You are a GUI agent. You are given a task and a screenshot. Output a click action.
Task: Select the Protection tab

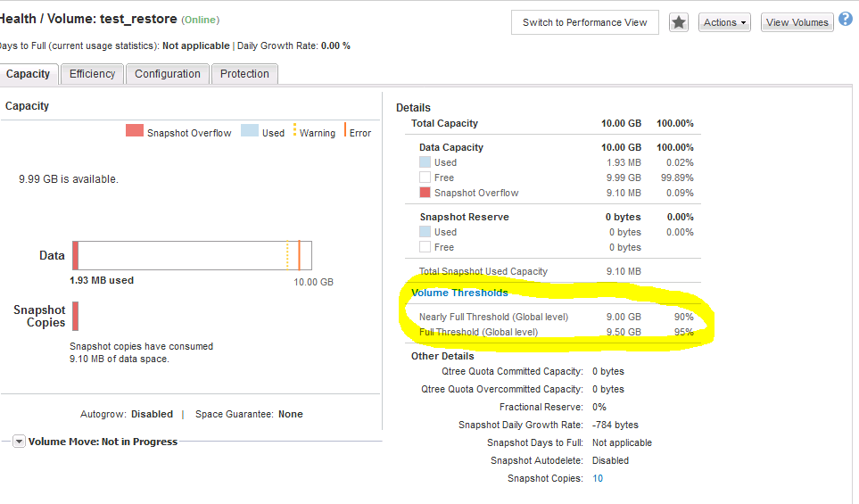(x=244, y=74)
